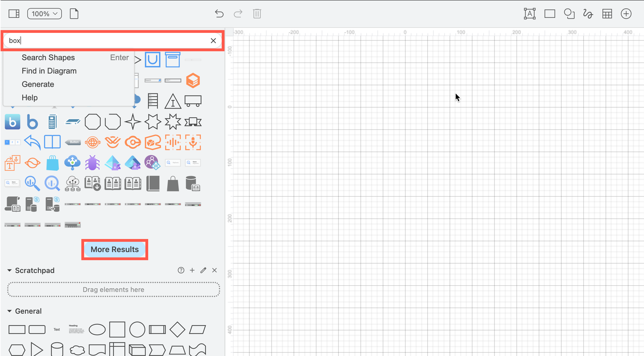Collapse the General shapes section
This screenshot has height=356, width=644.
coord(10,311)
